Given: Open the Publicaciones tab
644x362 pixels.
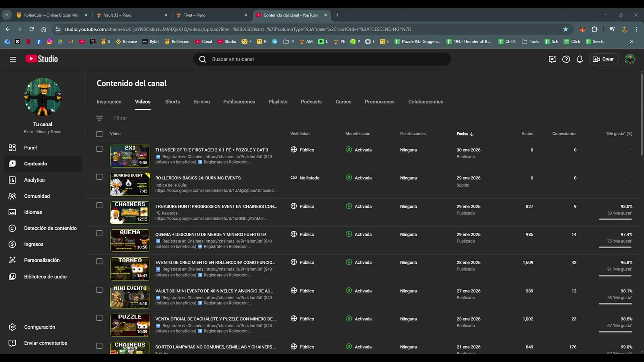Looking at the screenshot, I should tap(239, 102).
